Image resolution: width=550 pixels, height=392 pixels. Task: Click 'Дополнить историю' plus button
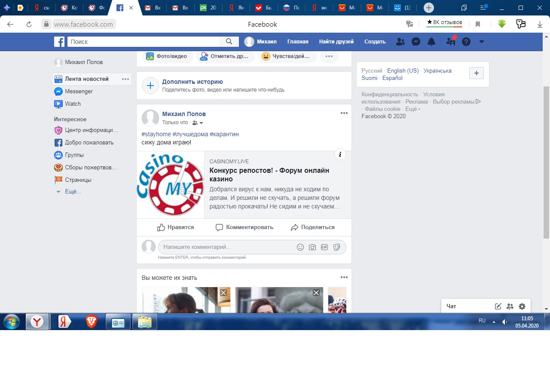(x=150, y=86)
